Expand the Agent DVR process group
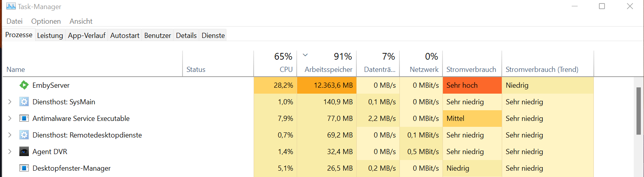Screen dimensions: 644x177 (x=10, y=152)
